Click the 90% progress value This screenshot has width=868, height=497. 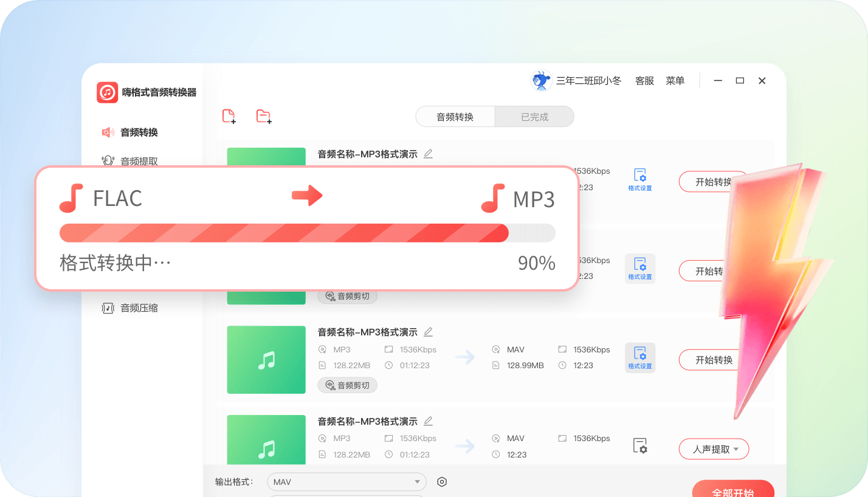537,263
